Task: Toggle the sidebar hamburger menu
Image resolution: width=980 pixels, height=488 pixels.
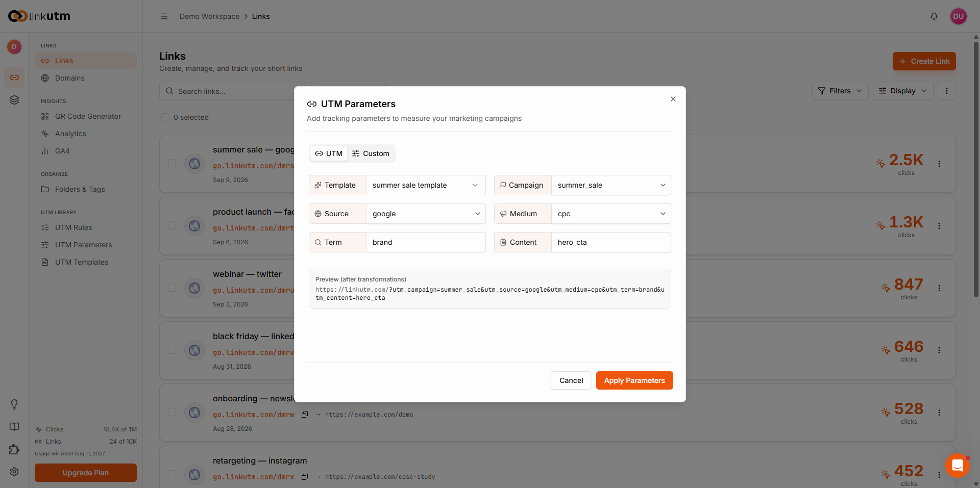Action: click(x=164, y=16)
